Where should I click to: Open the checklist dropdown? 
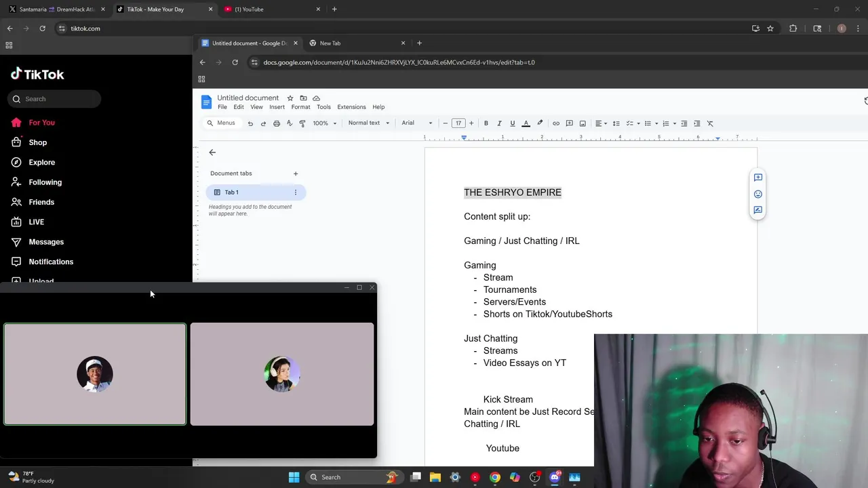click(x=633, y=123)
